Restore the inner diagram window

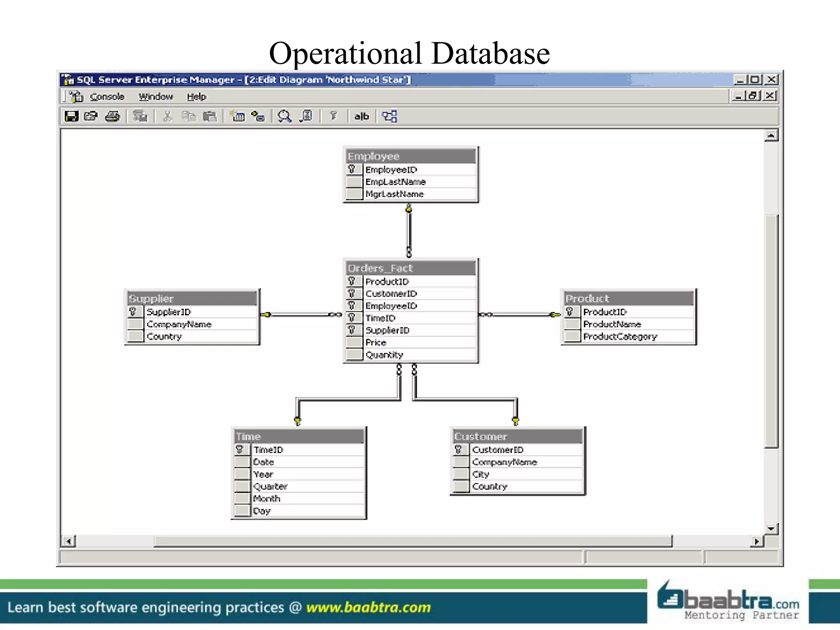[753, 96]
